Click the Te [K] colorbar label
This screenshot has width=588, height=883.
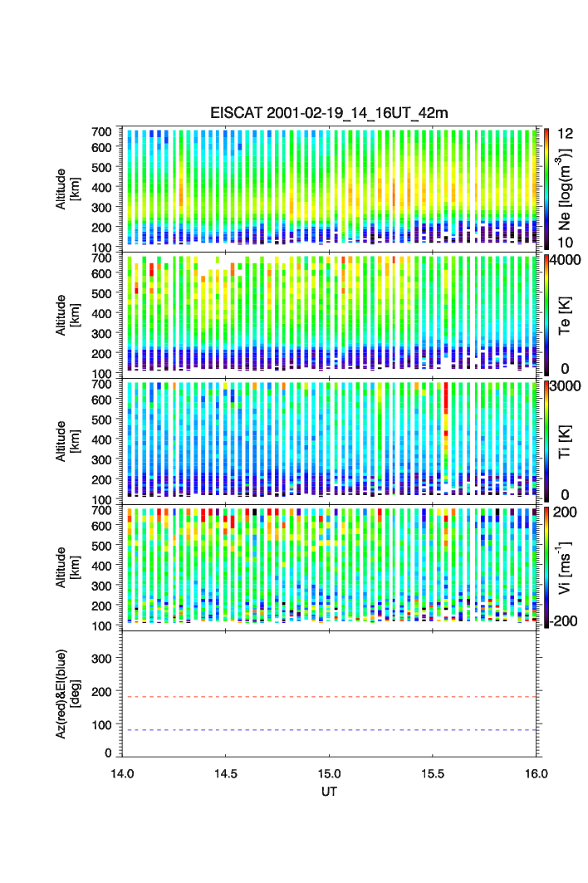point(566,316)
